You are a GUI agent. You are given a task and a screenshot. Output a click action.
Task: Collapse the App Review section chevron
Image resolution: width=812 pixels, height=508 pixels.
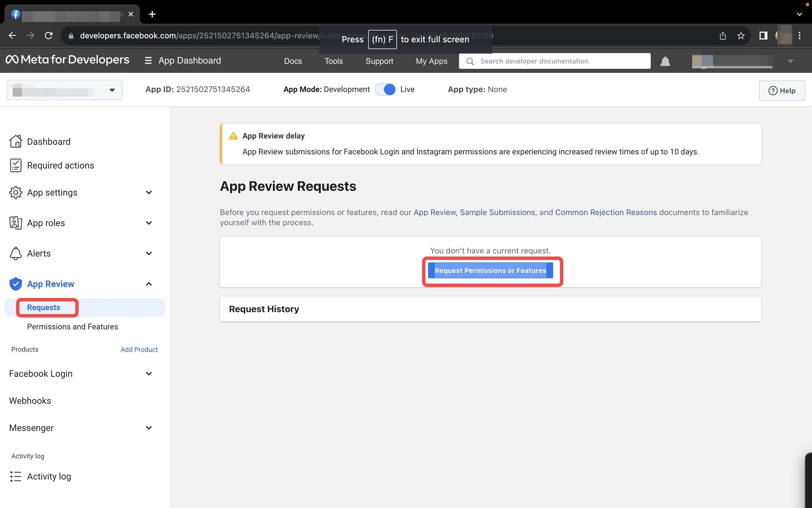click(x=149, y=284)
